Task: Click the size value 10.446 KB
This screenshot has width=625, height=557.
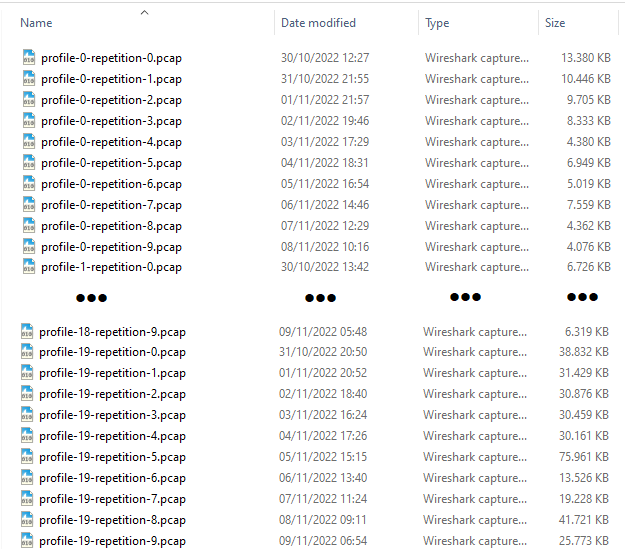Action: point(586,79)
